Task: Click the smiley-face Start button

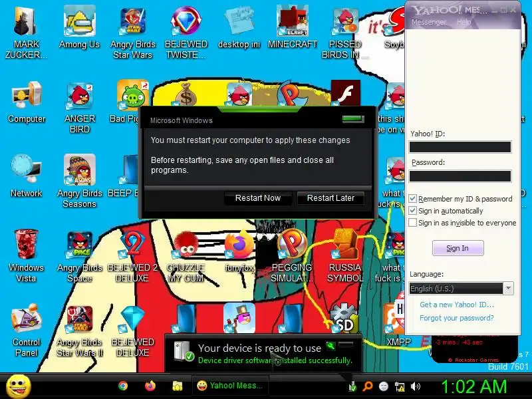Action: [19, 387]
